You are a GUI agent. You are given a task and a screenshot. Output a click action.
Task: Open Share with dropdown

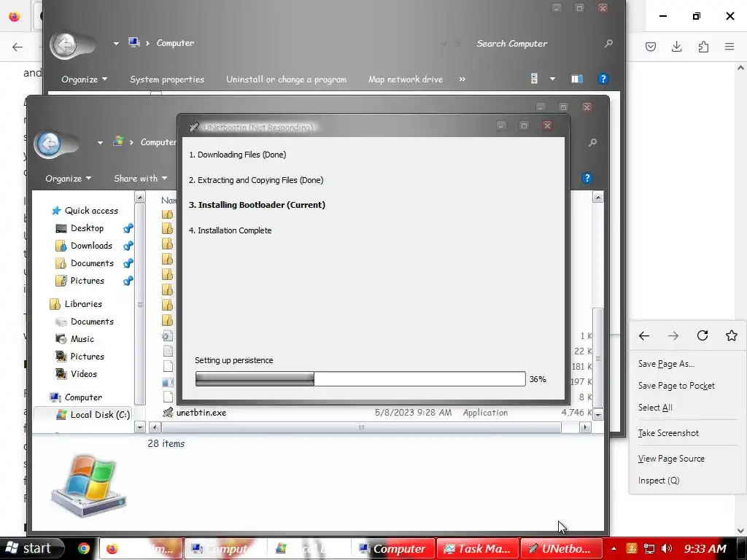pos(141,179)
